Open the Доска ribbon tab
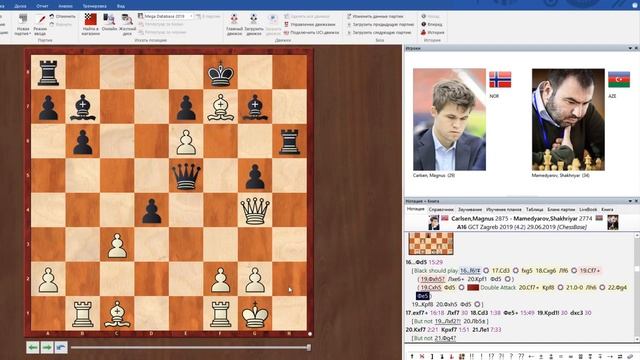Viewport: 640px width, 360px height. [x=20, y=6]
